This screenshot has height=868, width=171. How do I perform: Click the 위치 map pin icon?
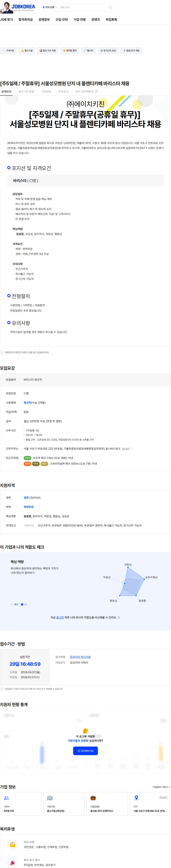pyautogui.click(x=136, y=798)
